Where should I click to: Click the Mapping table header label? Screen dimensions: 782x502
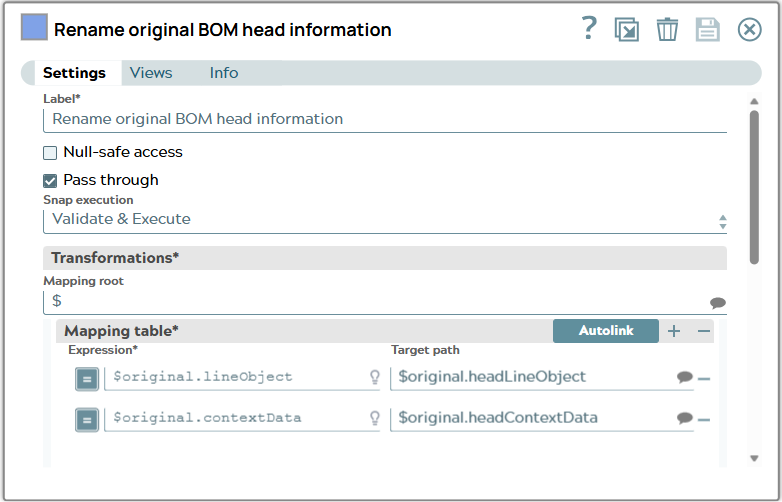point(121,331)
